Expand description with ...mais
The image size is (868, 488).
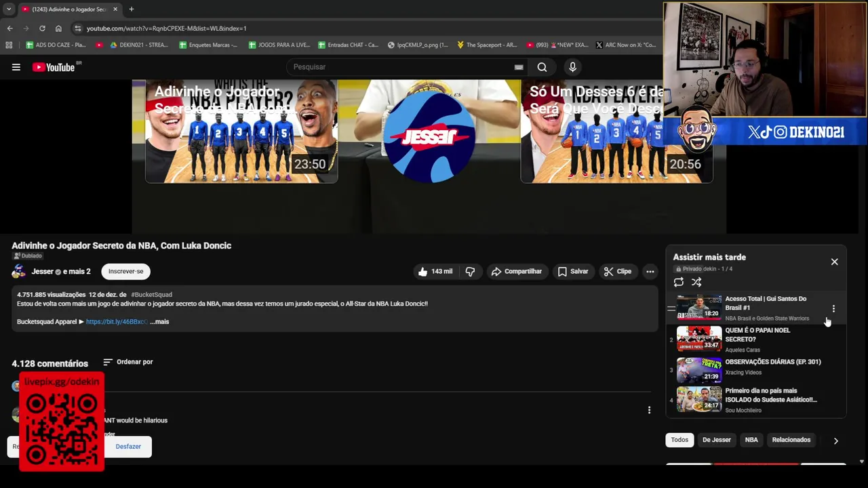159,322
